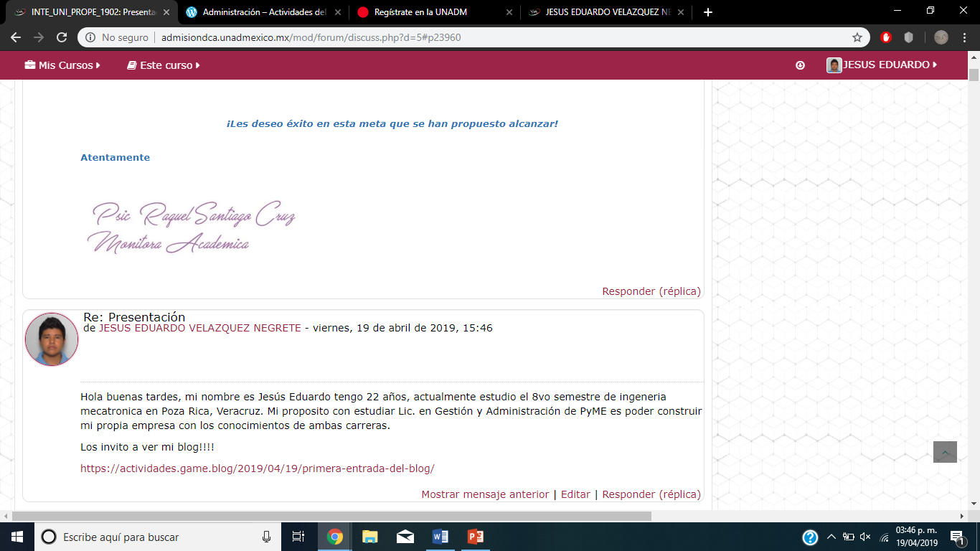Image resolution: width=980 pixels, height=551 pixels.
Task: Click the browser back arrow
Action: pyautogui.click(x=16, y=37)
